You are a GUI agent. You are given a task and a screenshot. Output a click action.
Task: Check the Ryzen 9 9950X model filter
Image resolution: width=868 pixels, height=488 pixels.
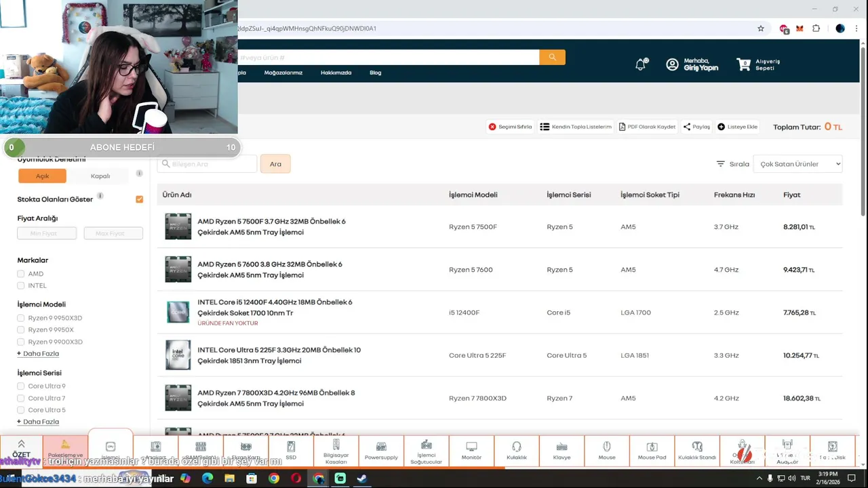coord(21,330)
